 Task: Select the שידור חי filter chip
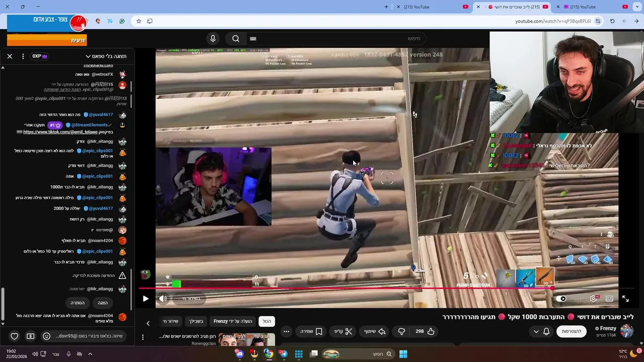171,321
